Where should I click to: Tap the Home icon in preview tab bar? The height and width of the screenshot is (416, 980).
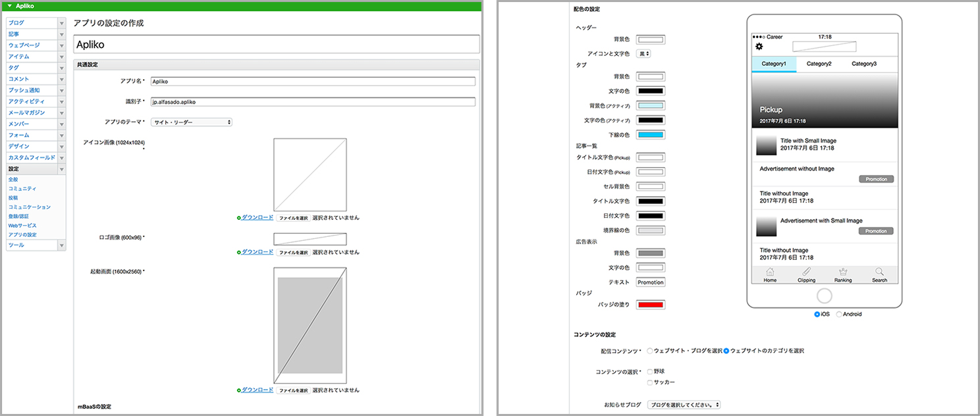770,271
